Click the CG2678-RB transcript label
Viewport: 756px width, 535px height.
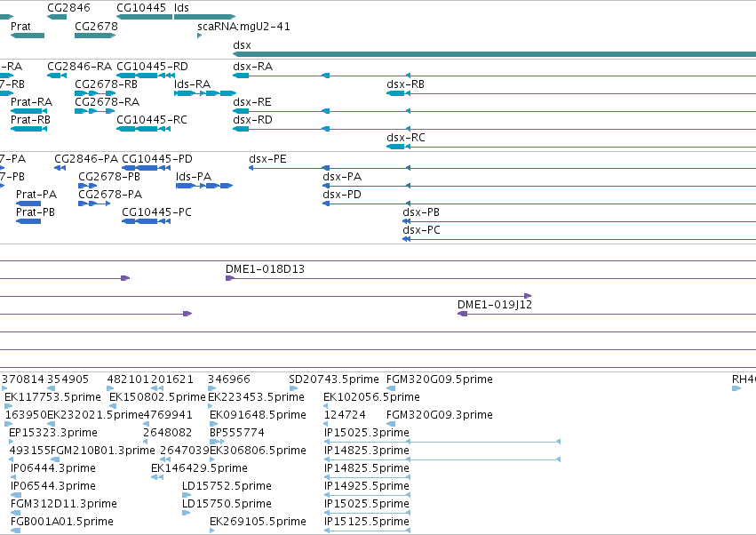tap(106, 84)
